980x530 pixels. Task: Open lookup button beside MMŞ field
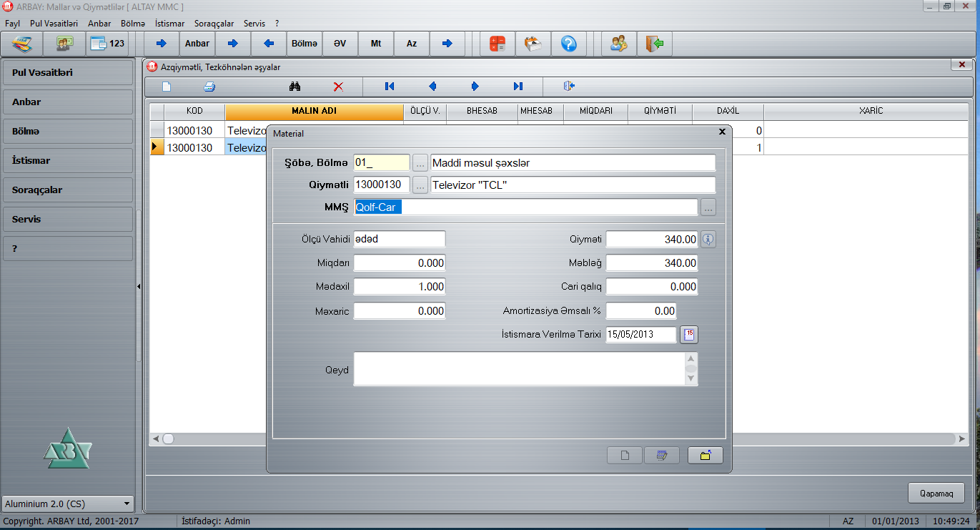click(x=708, y=207)
